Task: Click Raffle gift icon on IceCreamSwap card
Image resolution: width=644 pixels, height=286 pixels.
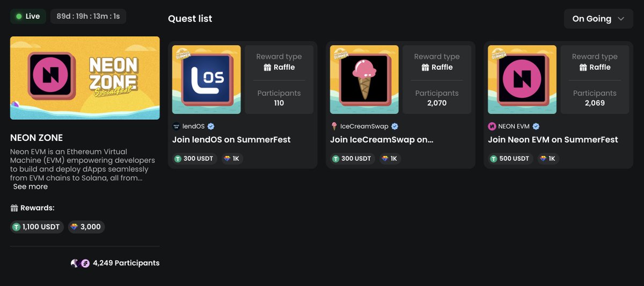Action: tap(425, 67)
